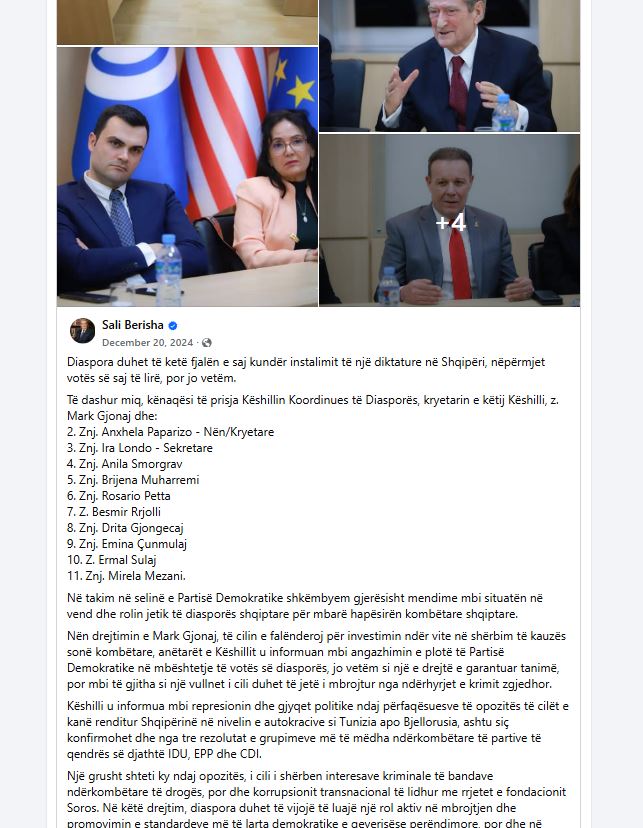Click paragraph beginning 'Nën drejtimin e Mark Gjonaj'

[x=316, y=660]
